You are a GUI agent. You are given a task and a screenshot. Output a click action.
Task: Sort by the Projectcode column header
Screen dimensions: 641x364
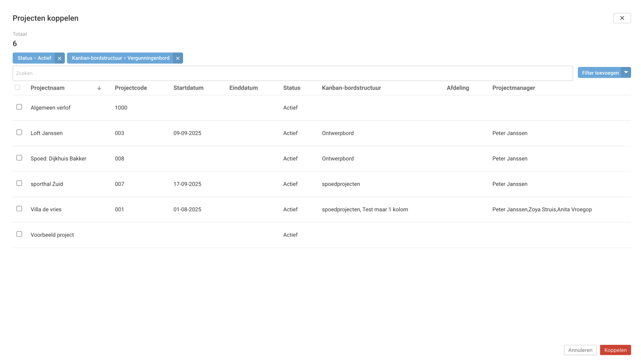click(131, 88)
